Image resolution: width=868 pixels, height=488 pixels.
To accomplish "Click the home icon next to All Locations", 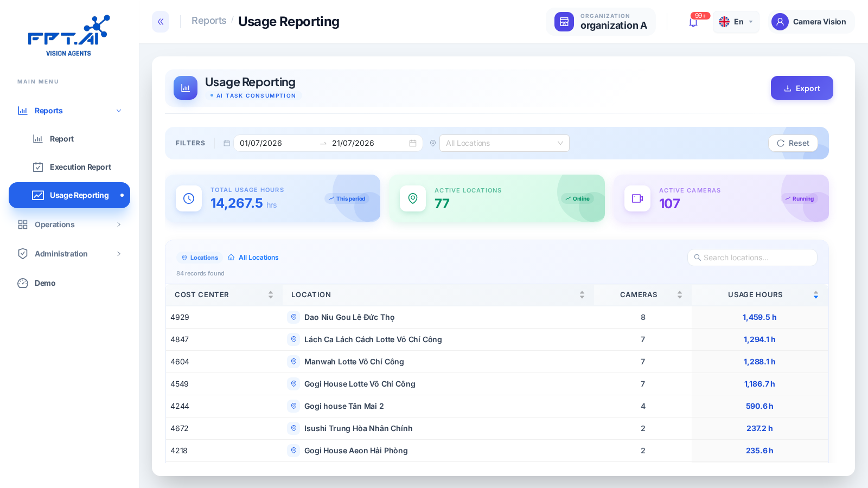I will click(231, 258).
